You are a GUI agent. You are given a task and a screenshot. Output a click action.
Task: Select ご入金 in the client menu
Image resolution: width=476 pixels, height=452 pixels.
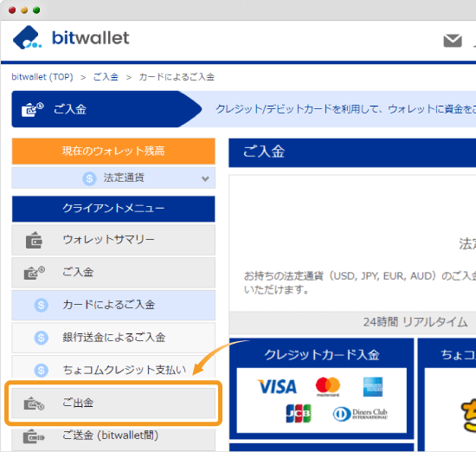[x=113, y=273]
